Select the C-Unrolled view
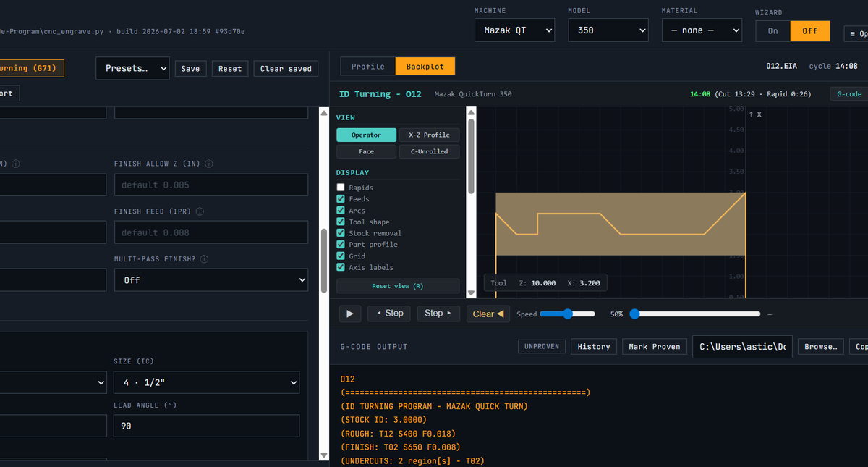The height and width of the screenshot is (467, 868). point(429,151)
